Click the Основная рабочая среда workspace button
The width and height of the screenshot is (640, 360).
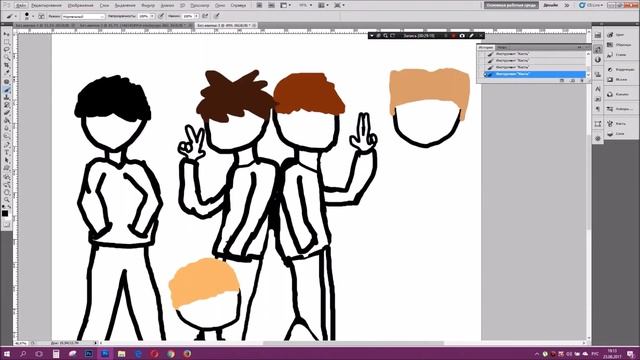coord(511,5)
